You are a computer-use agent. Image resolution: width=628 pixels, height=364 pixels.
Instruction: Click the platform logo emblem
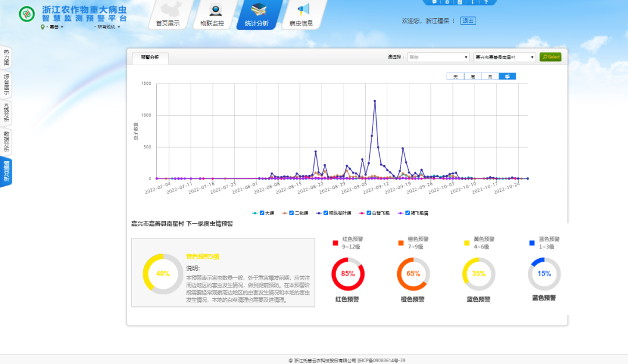pyautogui.click(x=27, y=13)
